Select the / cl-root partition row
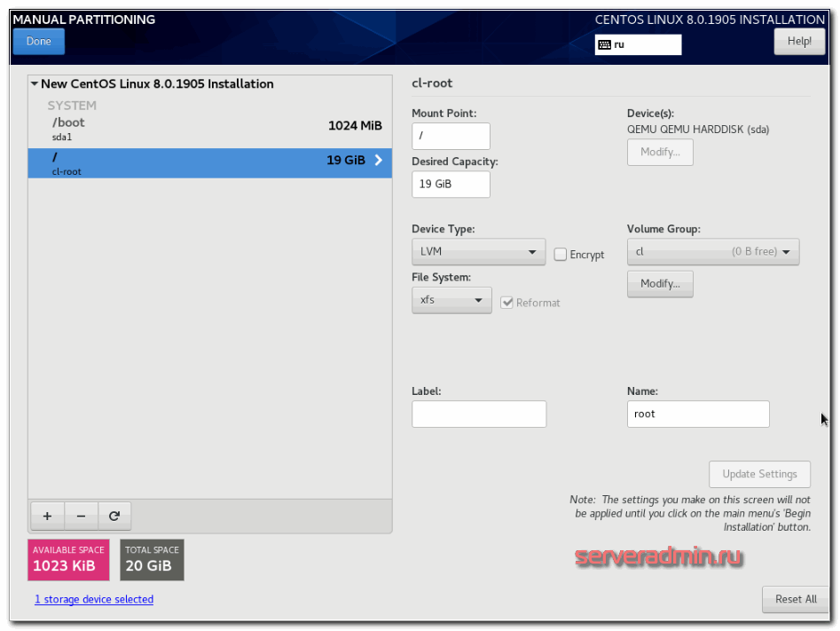The height and width of the screenshot is (631, 840). click(210, 163)
